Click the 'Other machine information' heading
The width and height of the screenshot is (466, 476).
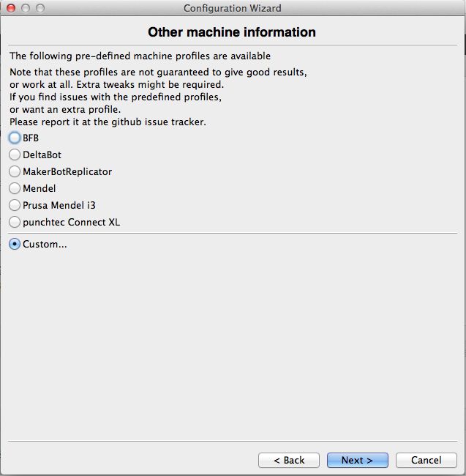pos(232,32)
